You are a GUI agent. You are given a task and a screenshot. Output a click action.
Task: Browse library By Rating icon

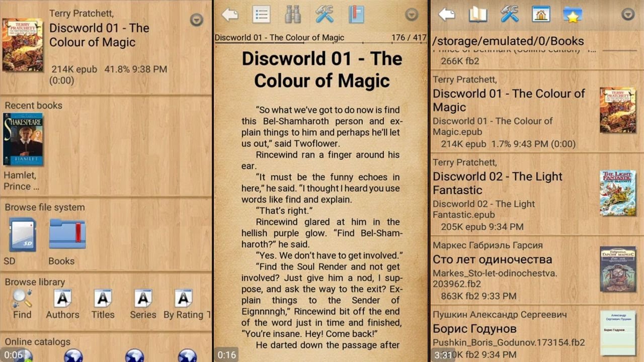click(x=183, y=299)
